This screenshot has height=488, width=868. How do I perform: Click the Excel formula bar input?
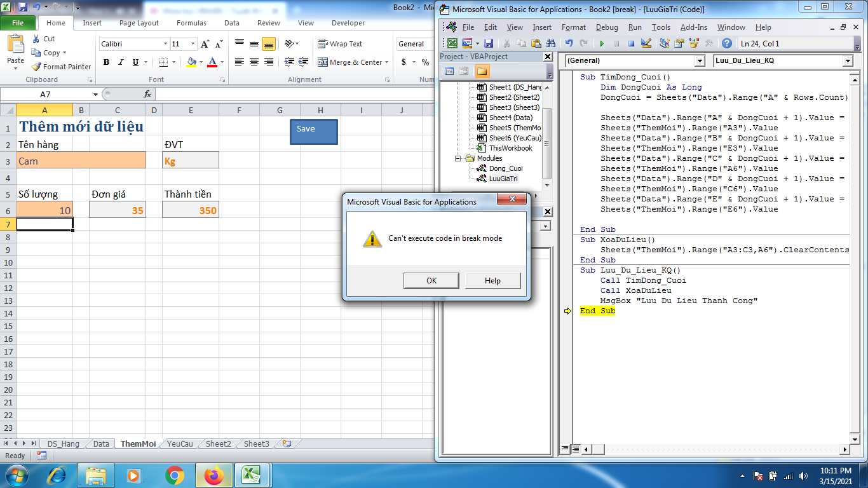[x=295, y=94]
